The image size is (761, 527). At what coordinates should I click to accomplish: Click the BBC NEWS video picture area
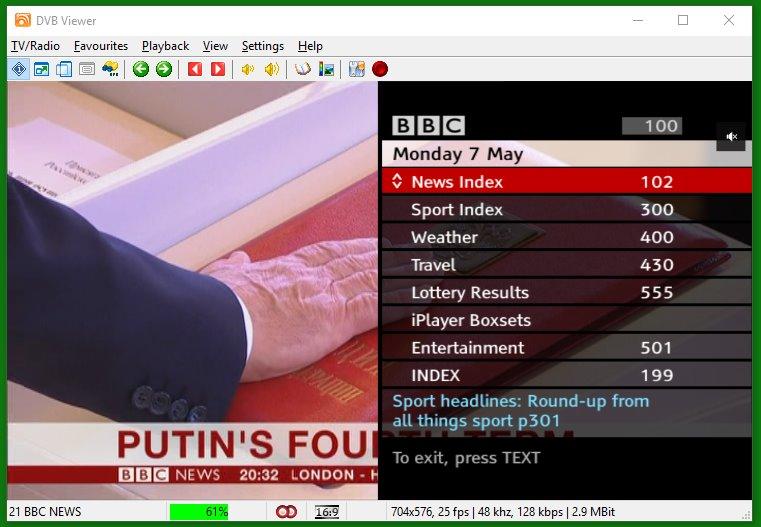click(193, 290)
